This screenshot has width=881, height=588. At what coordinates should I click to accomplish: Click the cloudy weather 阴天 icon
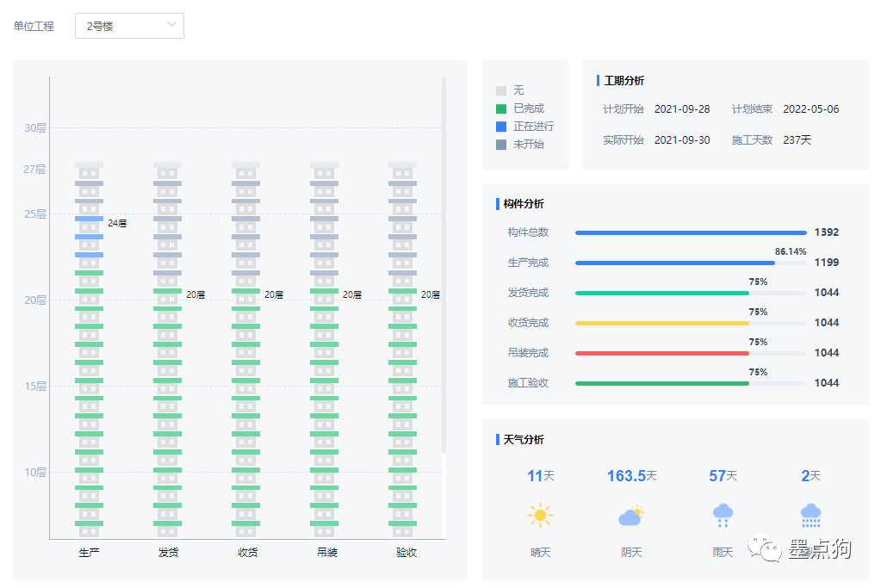[631, 516]
